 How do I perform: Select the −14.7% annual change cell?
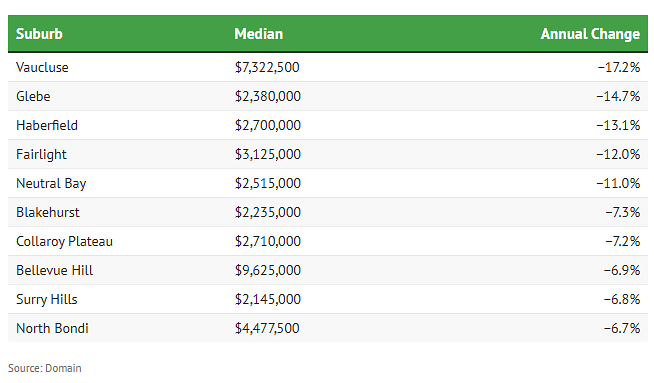[618, 96]
